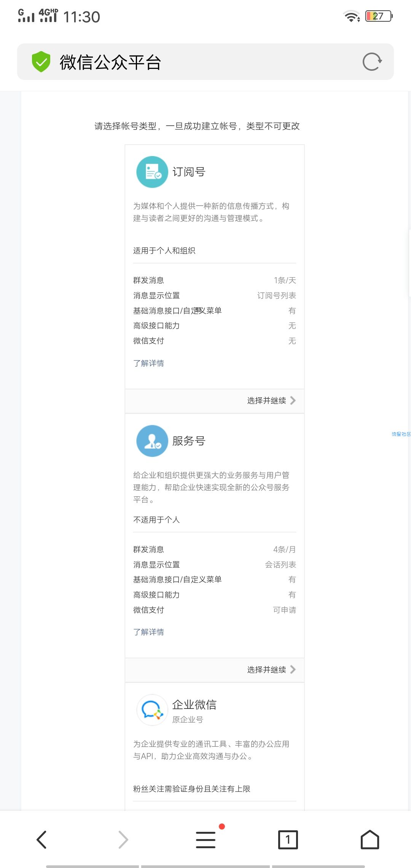
Task: Tap the chevron beside 服务号 选择并继续
Action: pyautogui.click(x=293, y=670)
